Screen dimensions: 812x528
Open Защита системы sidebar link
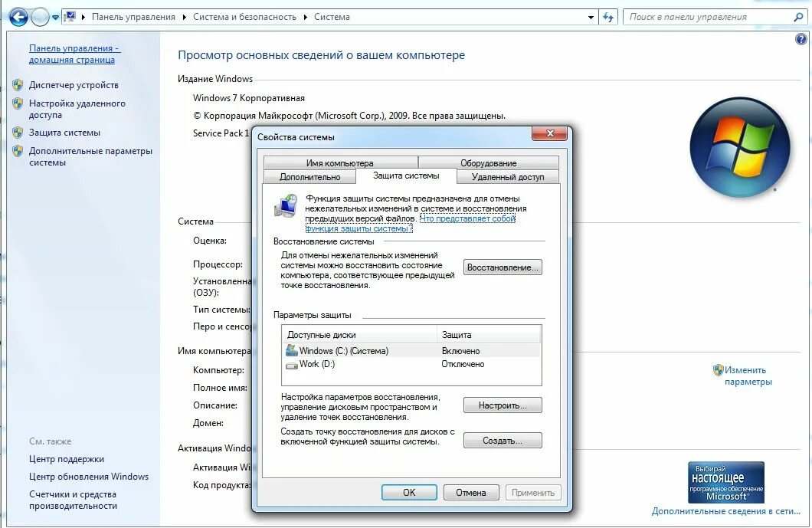[x=65, y=133]
